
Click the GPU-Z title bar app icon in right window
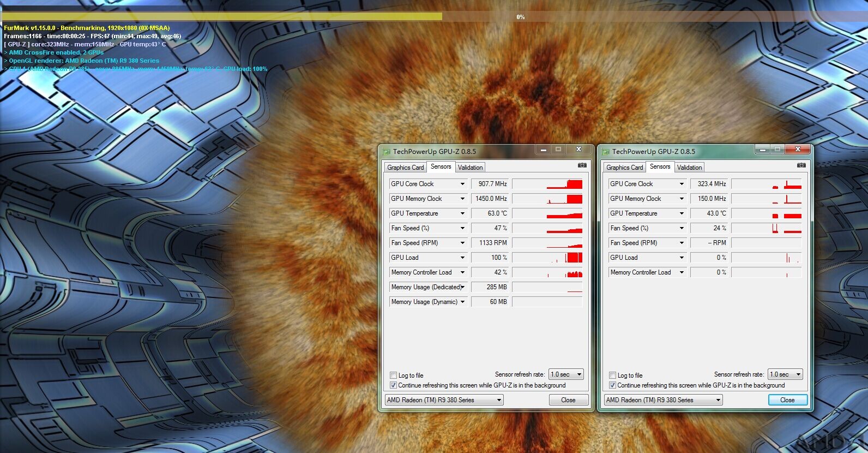(x=606, y=152)
